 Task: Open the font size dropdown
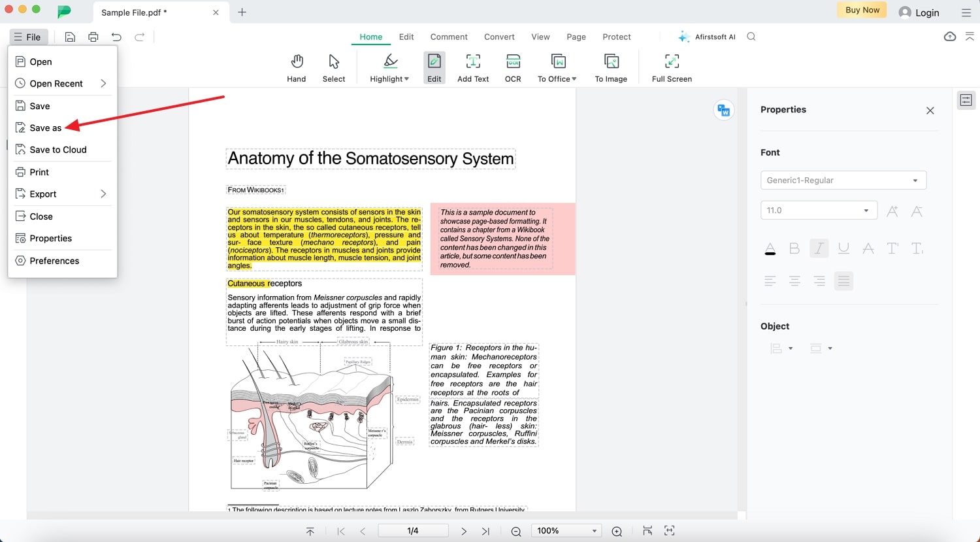coord(818,211)
